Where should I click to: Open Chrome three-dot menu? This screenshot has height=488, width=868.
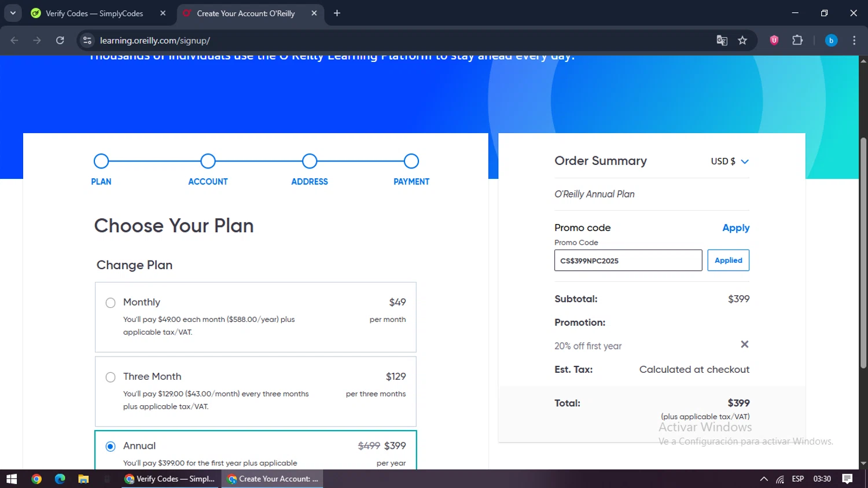point(854,41)
